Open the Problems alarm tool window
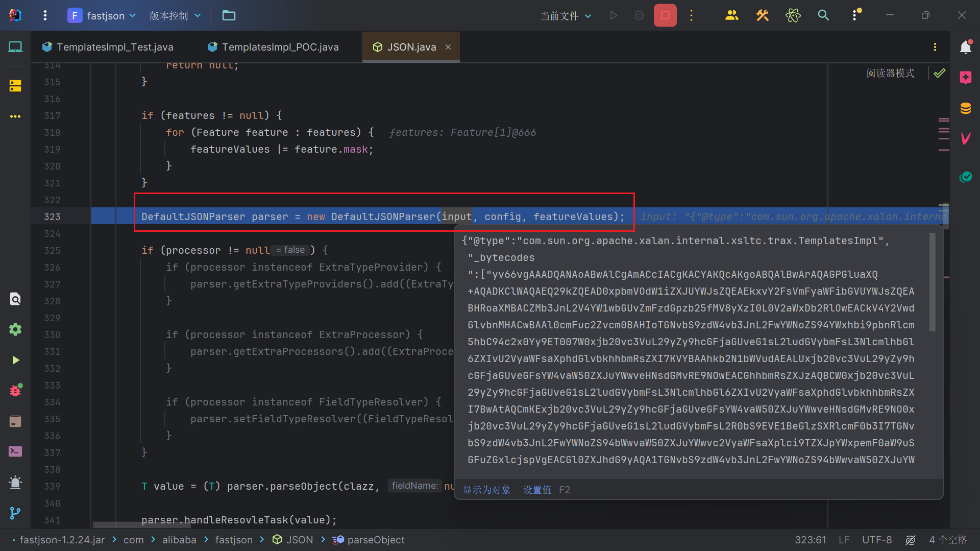The image size is (980, 551). click(x=15, y=482)
